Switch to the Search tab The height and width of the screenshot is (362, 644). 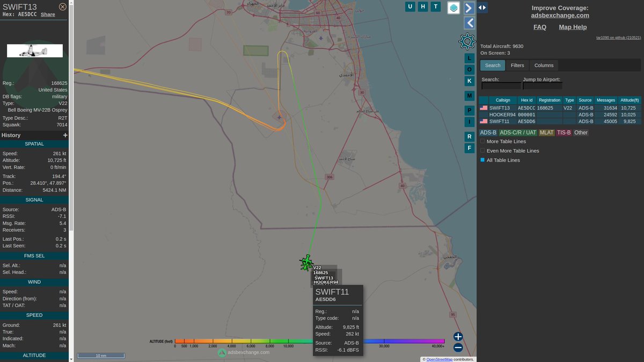(493, 65)
